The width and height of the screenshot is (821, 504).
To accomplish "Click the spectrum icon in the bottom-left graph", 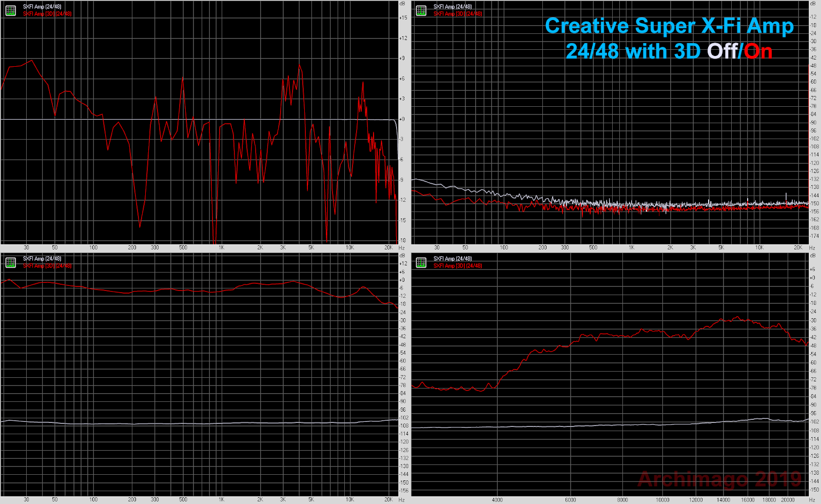I will click(10, 262).
